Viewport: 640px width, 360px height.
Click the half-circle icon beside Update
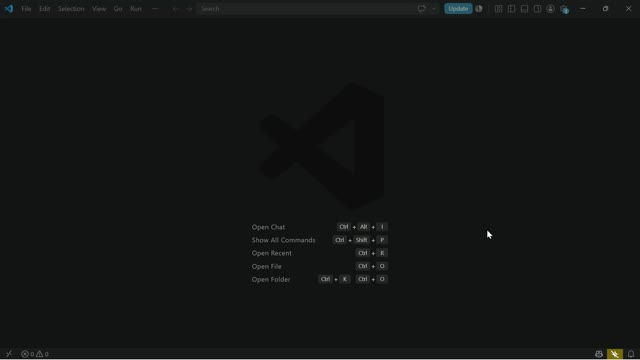point(479,9)
